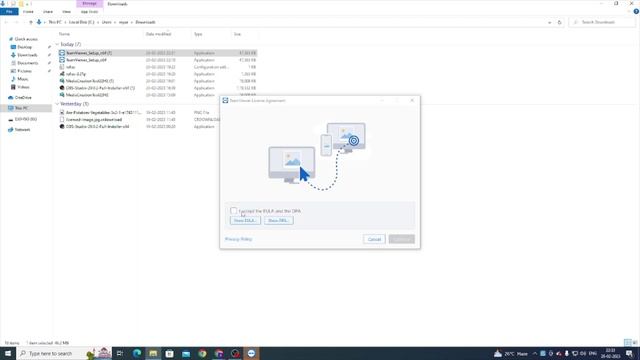Click the taskbar search box

click(64, 353)
